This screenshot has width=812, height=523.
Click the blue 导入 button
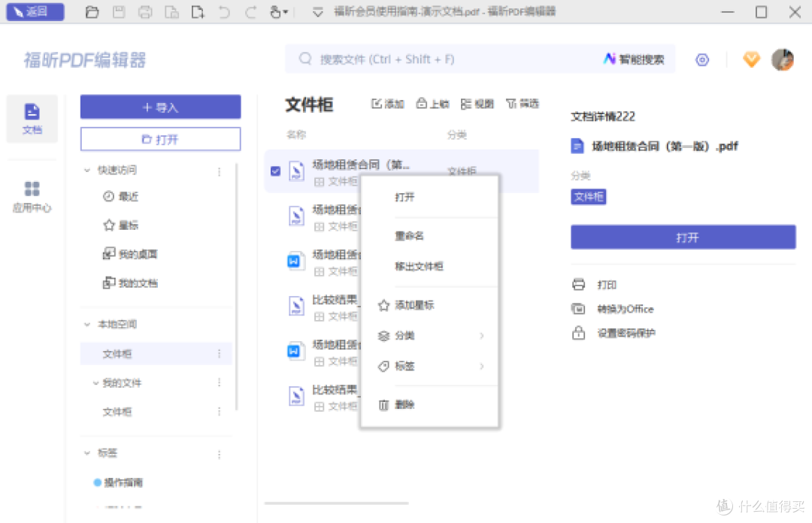[x=161, y=107]
